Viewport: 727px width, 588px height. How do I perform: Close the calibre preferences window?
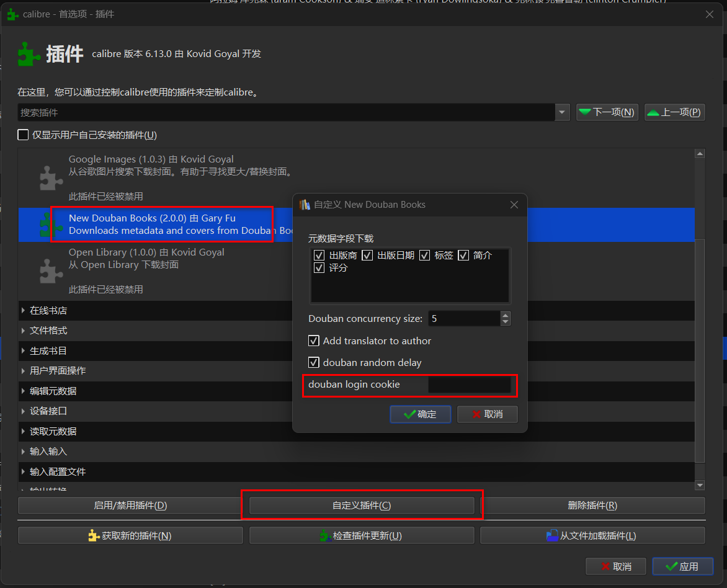point(710,14)
